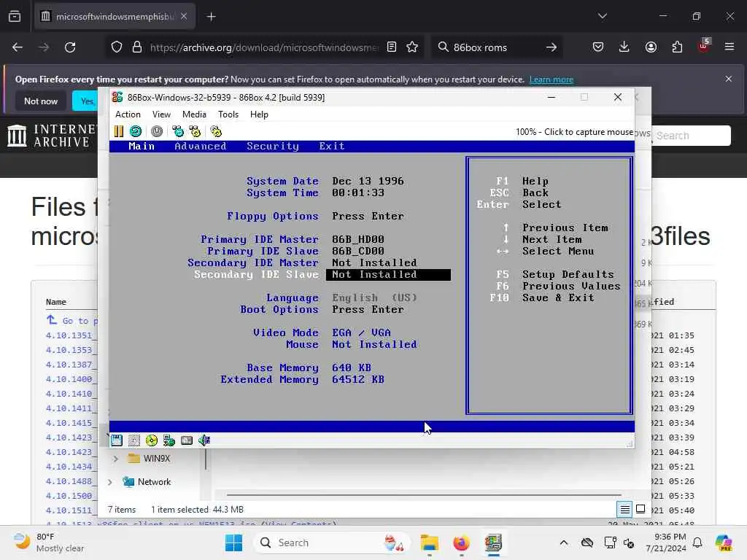Screen dimensions: 747x560
Task: Click sound speaker status bar icon
Action: (204, 440)
